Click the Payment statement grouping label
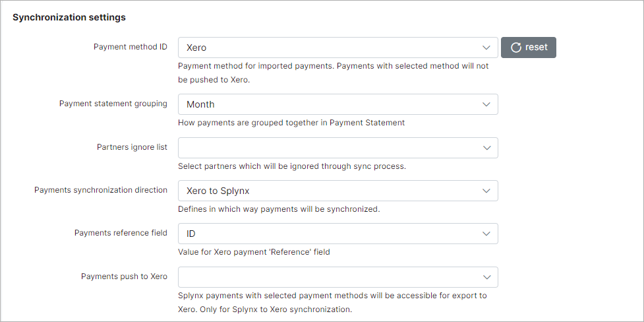Screen dimensions: 644x322 (x=113, y=103)
